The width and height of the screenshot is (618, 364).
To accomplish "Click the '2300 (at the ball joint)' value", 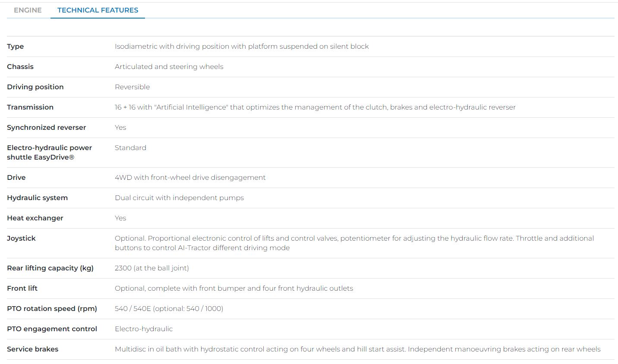I will click(x=152, y=268).
